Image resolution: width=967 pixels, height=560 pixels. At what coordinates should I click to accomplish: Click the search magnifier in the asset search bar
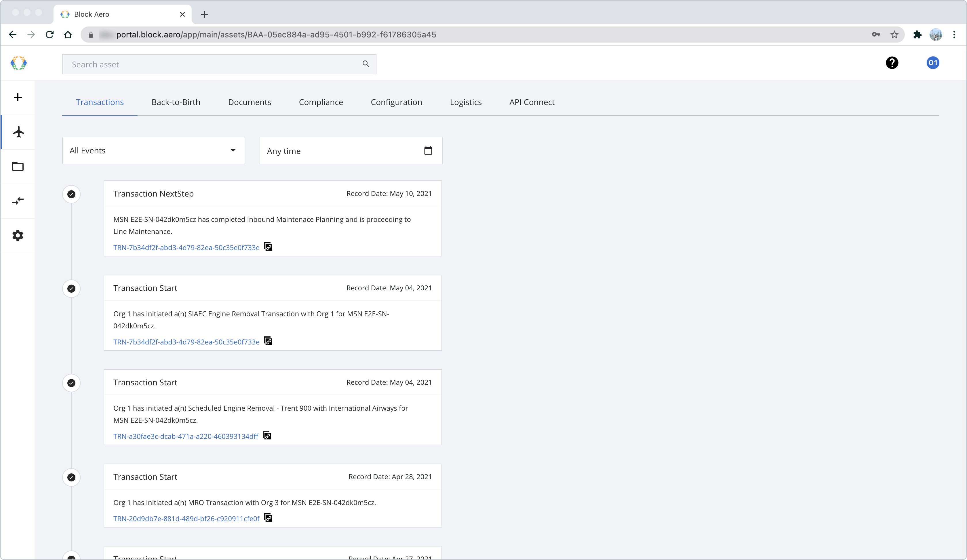click(365, 64)
